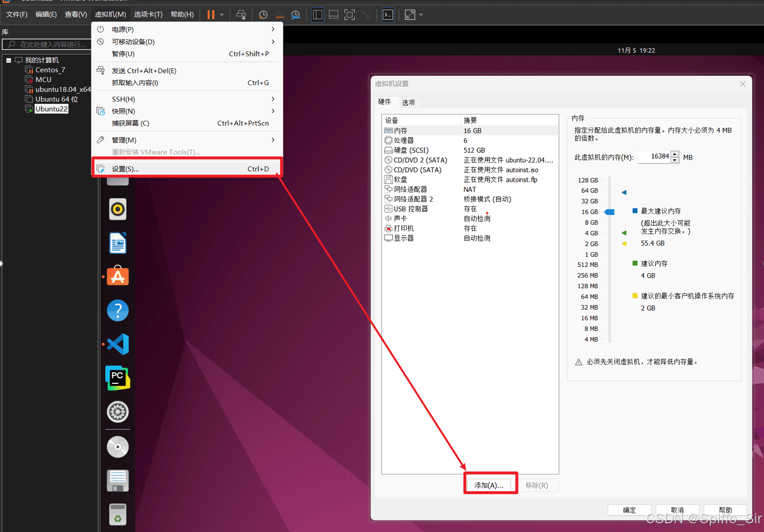
Task: Click the take snapshot toolbar icon
Action: tap(263, 15)
